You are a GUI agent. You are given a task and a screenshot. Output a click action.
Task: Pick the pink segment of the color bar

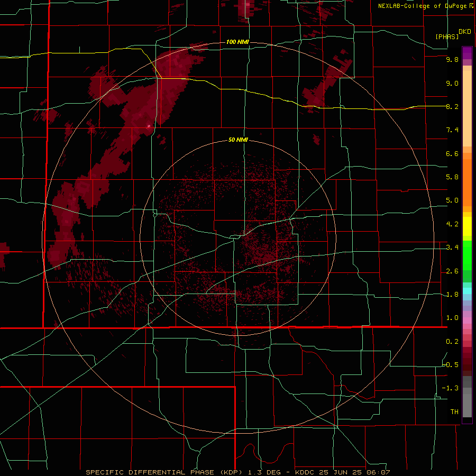[467, 321]
